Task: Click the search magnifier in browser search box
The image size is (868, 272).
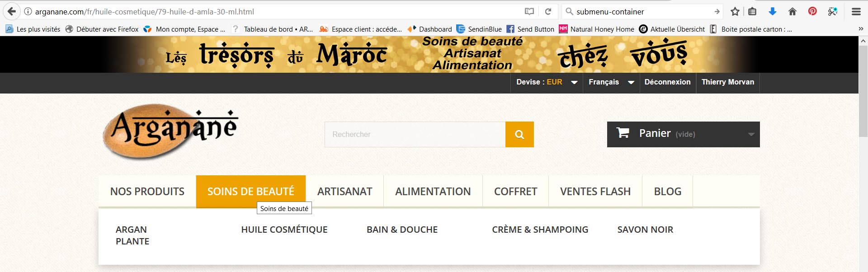Action: pyautogui.click(x=569, y=12)
